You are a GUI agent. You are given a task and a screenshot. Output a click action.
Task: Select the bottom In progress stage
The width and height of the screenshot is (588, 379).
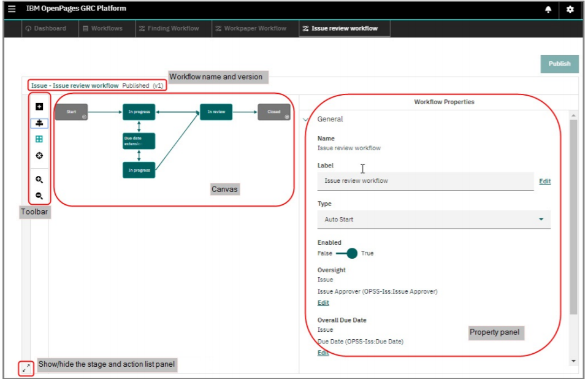[139, 170]
